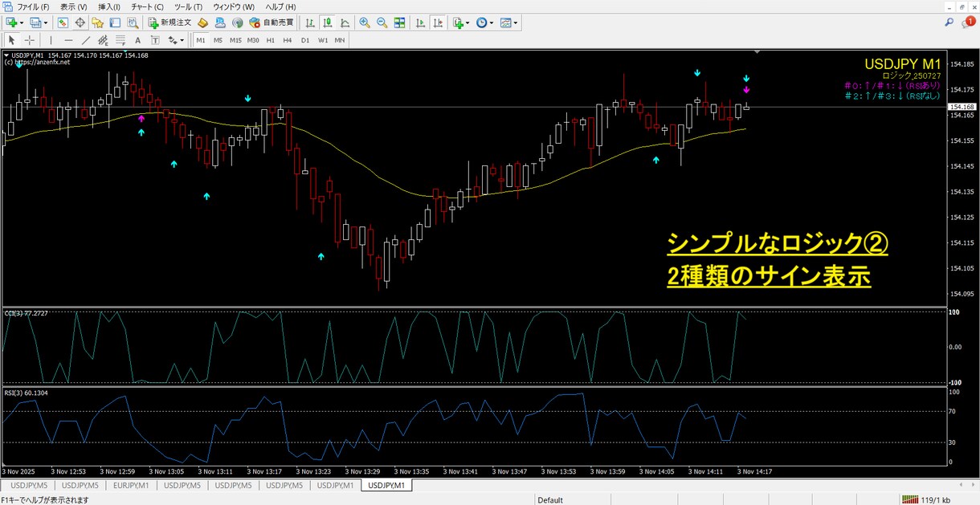
Task: Switch chart to line chart mode
Action: click(x=345, y=23)
